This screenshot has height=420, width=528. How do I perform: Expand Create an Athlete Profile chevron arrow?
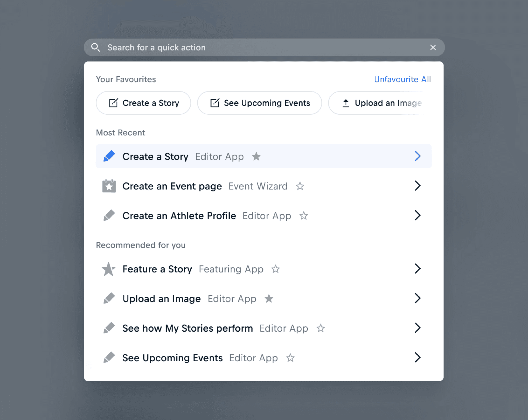[417, 216]
